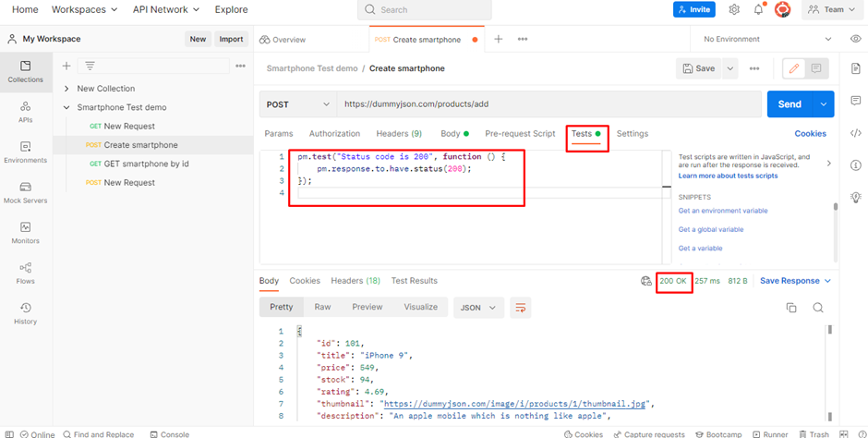Open the Overview tab
The width and height of the screenshot is (868, 438).
(x=283, y=40)
